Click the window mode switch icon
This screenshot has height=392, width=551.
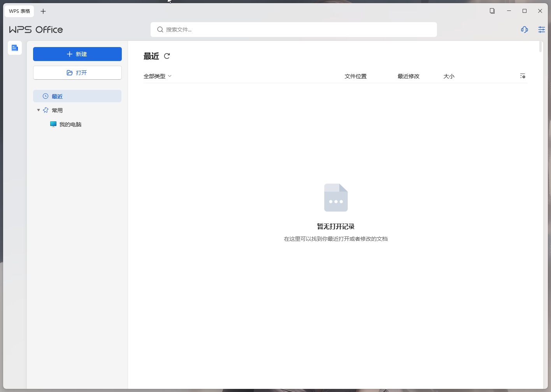(492, 11)
